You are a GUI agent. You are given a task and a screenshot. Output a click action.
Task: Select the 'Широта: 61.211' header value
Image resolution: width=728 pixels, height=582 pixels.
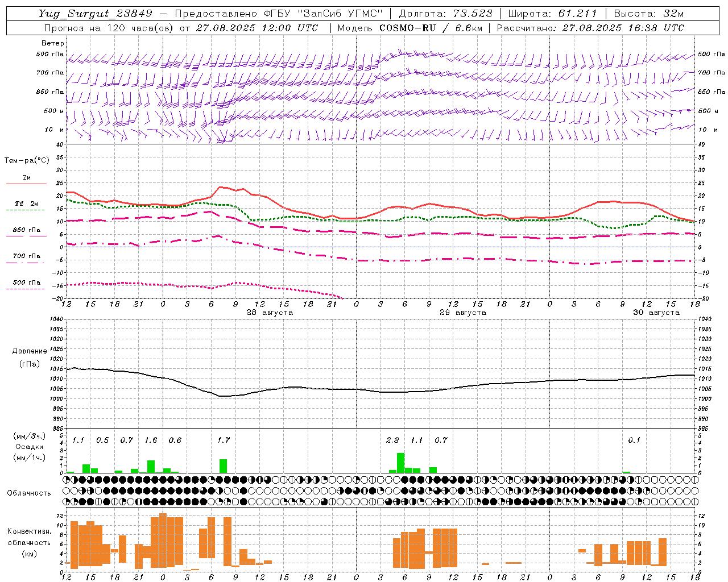point(553,14)
